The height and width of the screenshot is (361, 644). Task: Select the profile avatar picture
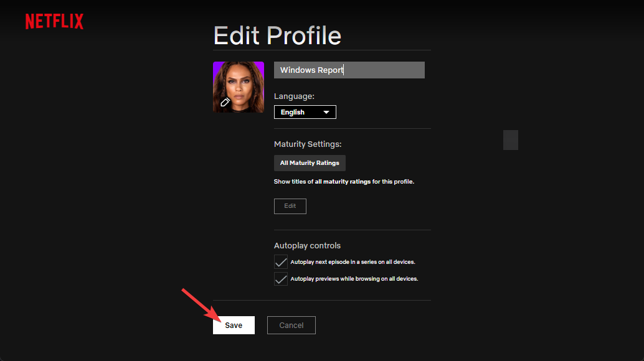(x=238, y=87)
